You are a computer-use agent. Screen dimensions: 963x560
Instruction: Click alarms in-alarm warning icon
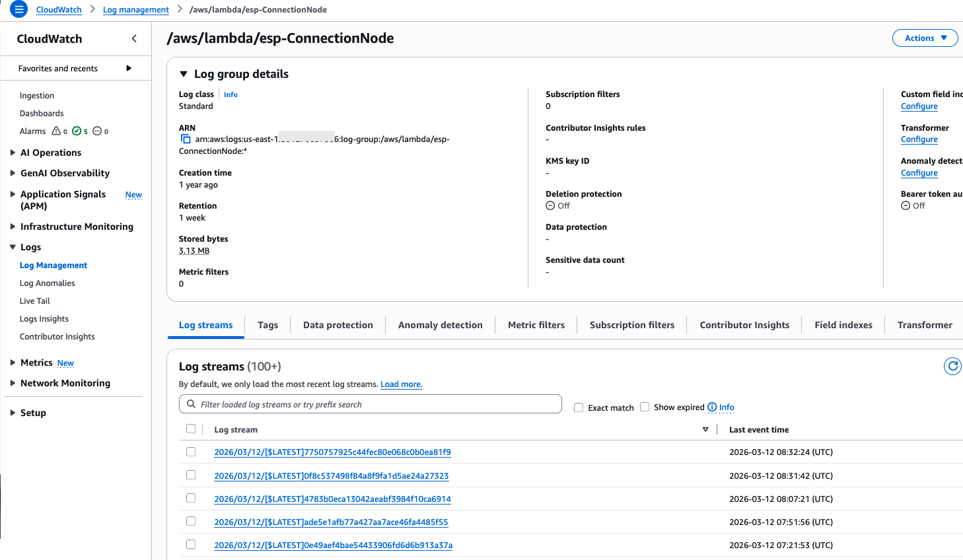coord(56,131)
